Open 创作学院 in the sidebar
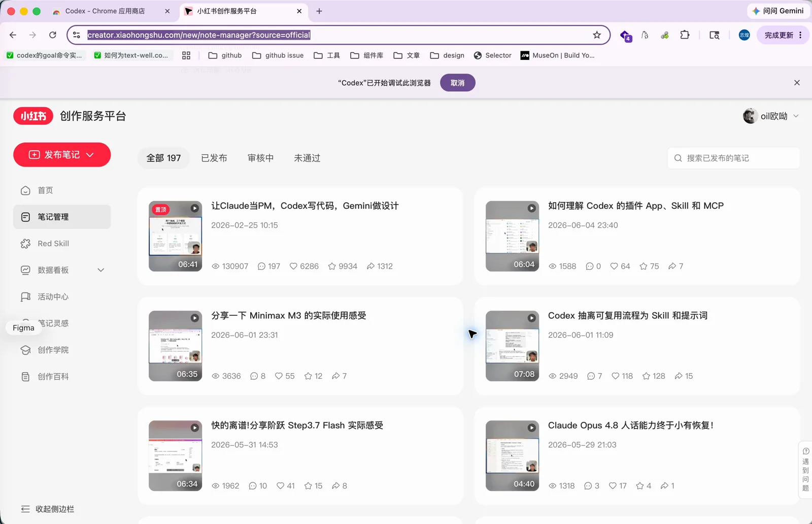Screen dimensions: 812x524 tap(62, 350)
